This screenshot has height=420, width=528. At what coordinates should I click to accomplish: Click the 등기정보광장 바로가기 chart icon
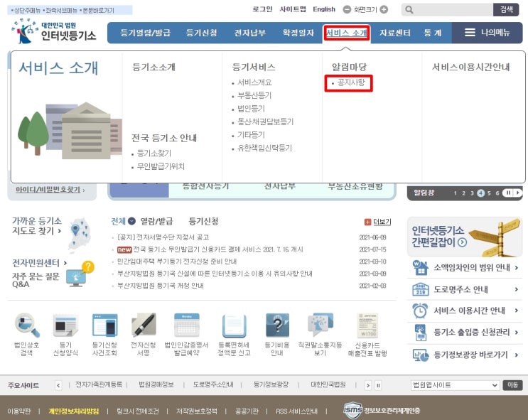click(420, 355)
